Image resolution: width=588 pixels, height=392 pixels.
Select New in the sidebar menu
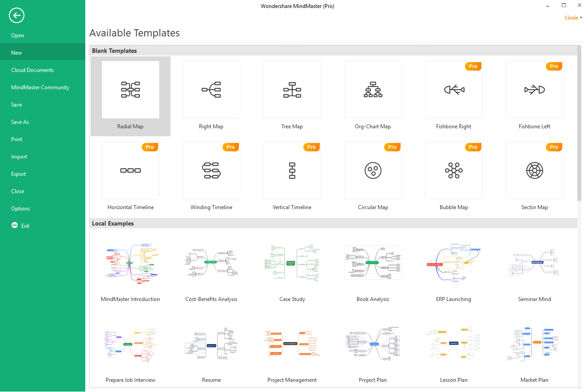click(x=43, y=53)
